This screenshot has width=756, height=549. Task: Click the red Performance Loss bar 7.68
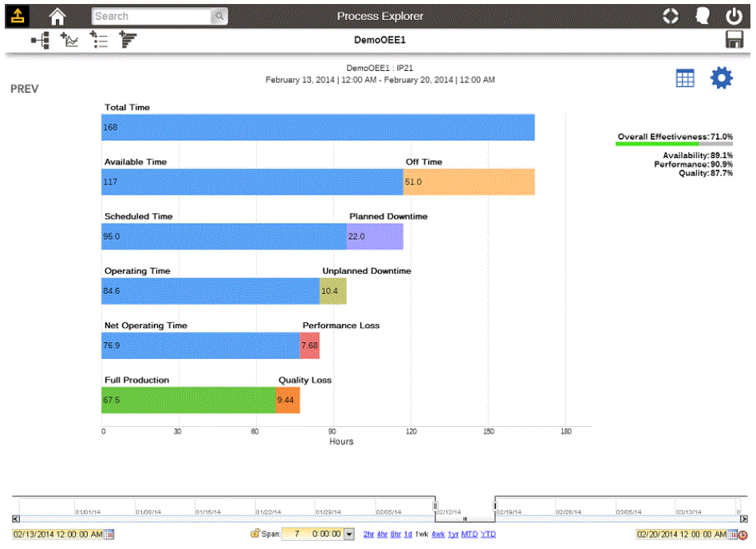pos(309,346)
